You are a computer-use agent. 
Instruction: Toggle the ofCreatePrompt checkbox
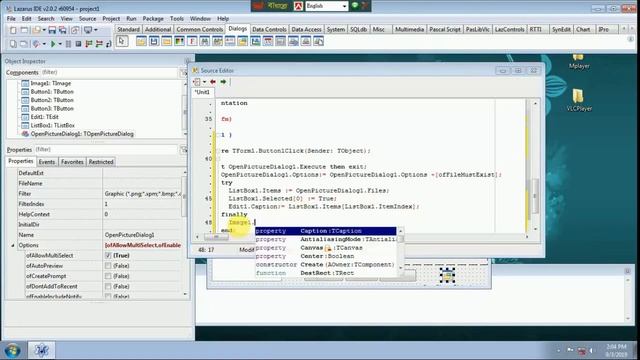(x=108, y=276)
